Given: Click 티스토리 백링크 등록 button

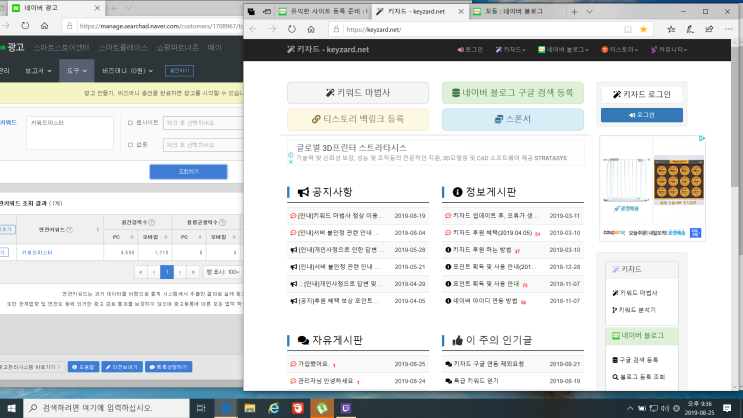Looking at the screenshot, I should 358,119.
